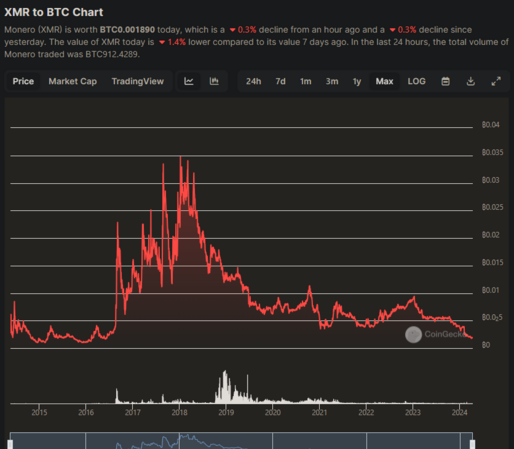
Task: Click the 2018 peak on price line
Action: pos(181,157)
